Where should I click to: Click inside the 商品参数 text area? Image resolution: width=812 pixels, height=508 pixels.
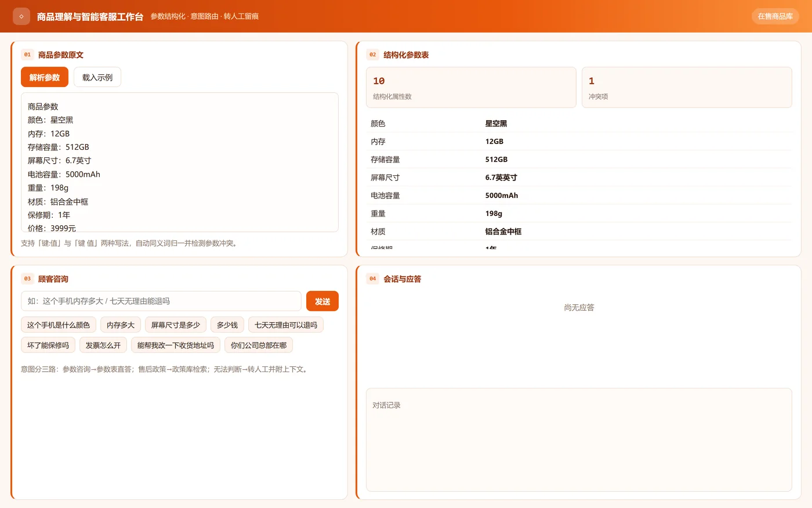(x=180, y=163)
